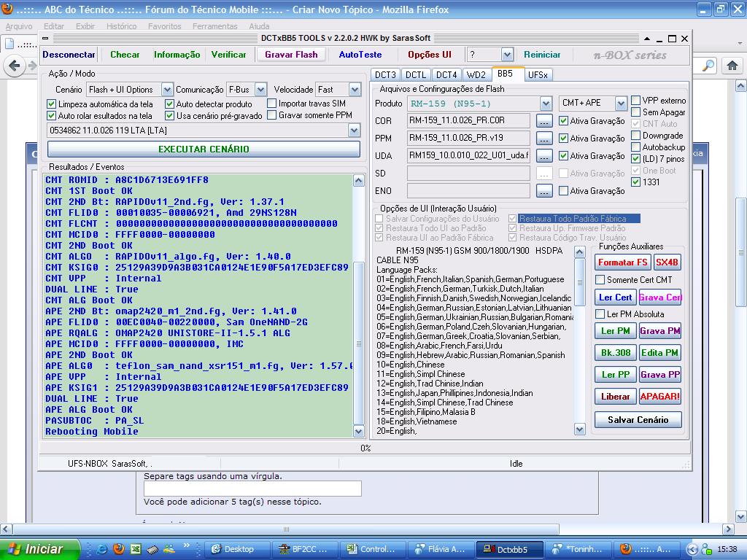Click the Informação toolbar button

(x=177, y=55)
